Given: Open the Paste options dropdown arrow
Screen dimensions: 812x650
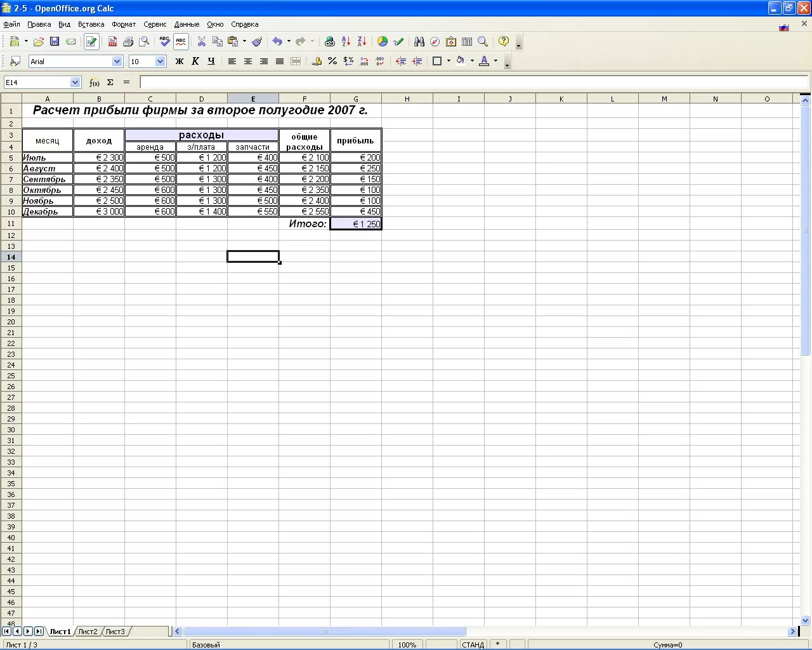Looking at the screenshot, I should tap(245, 41).
